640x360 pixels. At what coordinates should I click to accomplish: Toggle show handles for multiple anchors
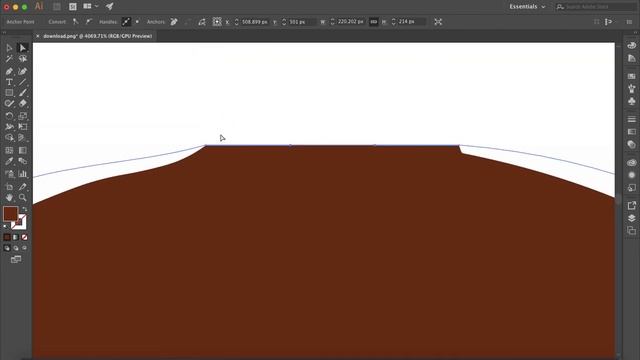click(x=126, y=22)
